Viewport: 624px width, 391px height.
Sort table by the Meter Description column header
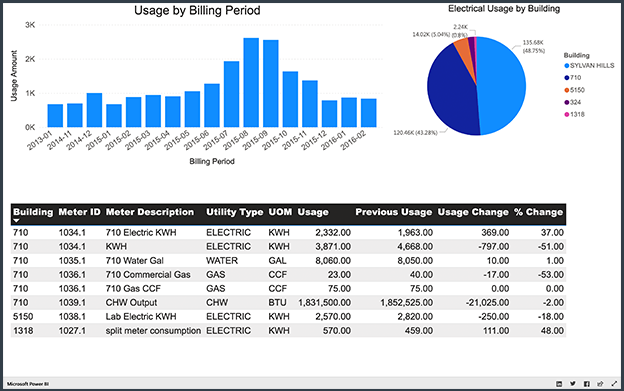pos(150,212)
